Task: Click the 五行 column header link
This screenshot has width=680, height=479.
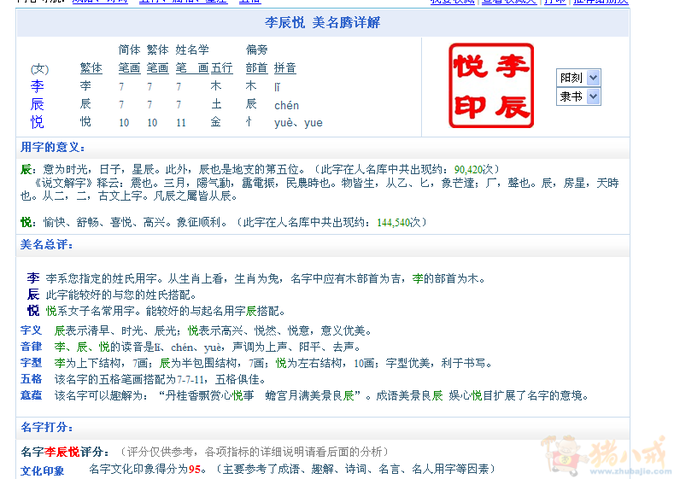Action: point(222,68)
